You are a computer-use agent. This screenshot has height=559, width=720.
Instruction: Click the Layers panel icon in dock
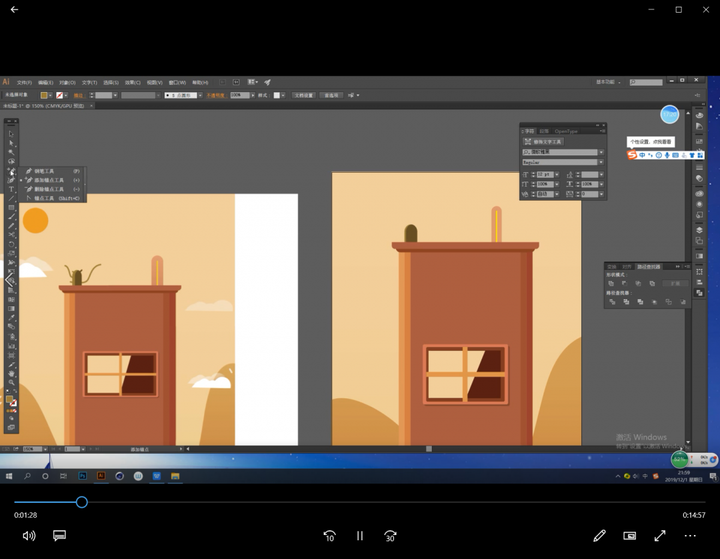(x=699, y=230)
